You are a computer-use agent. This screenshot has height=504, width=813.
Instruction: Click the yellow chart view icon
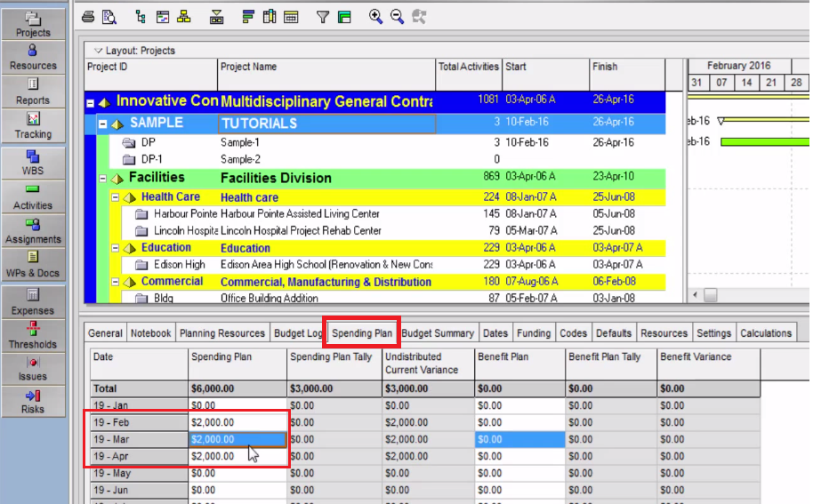point(183,17)
